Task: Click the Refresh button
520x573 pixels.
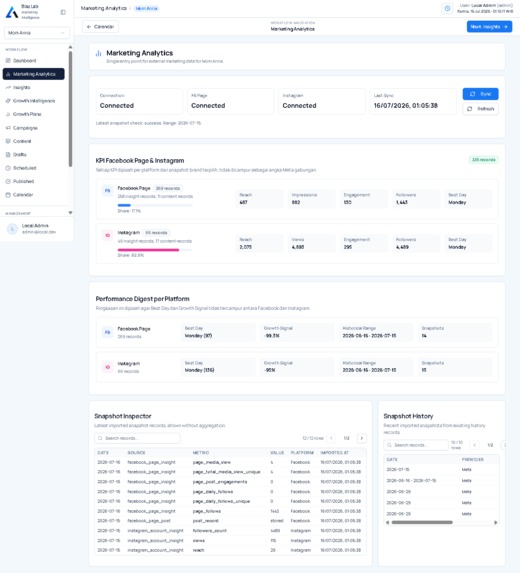Action: point(481,109)
